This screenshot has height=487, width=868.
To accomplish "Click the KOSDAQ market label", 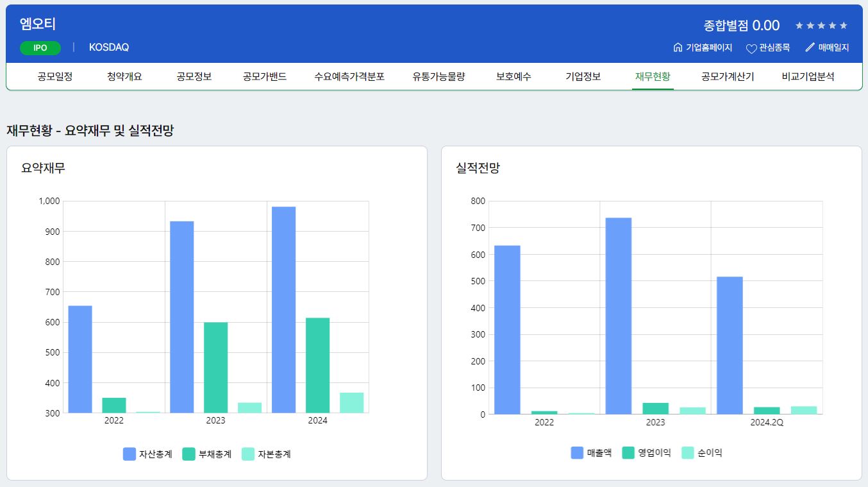I will pos(109,47).
